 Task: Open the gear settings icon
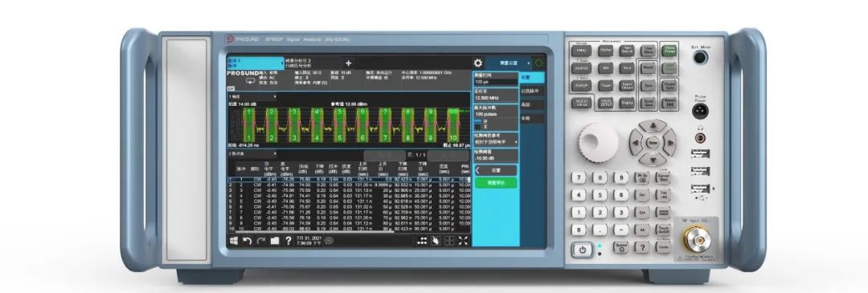[x=477, y=63]
